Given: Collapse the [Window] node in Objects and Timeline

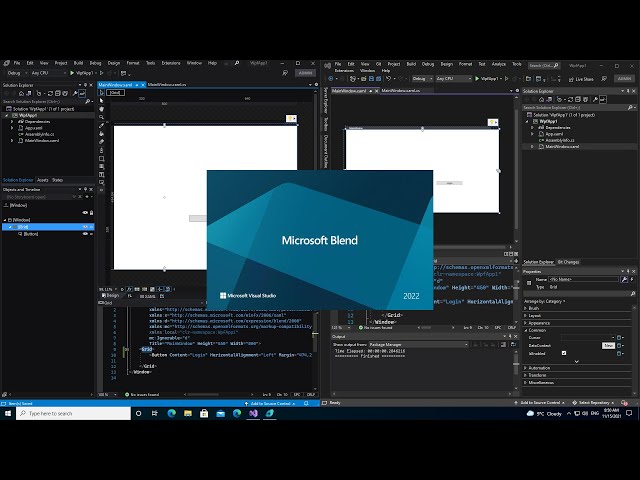Looking at the screenshot, I should click(x=5, y=220).
